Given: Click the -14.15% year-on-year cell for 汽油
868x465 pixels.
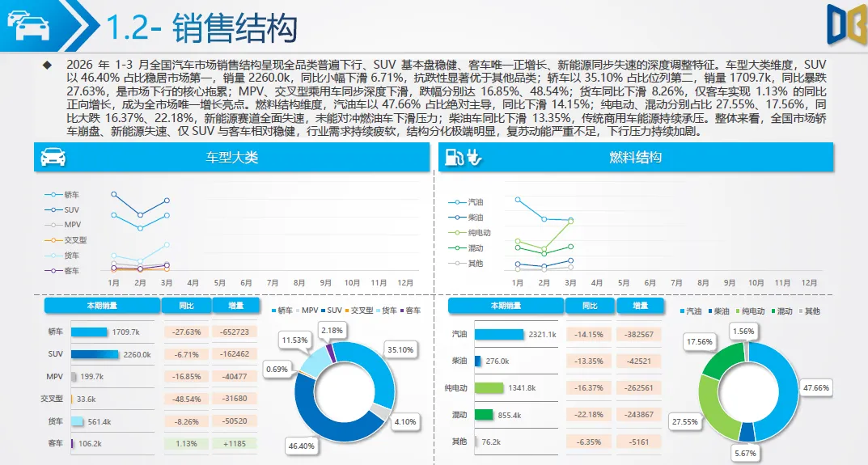Looking at the screenshot, I should pos(589,334).
